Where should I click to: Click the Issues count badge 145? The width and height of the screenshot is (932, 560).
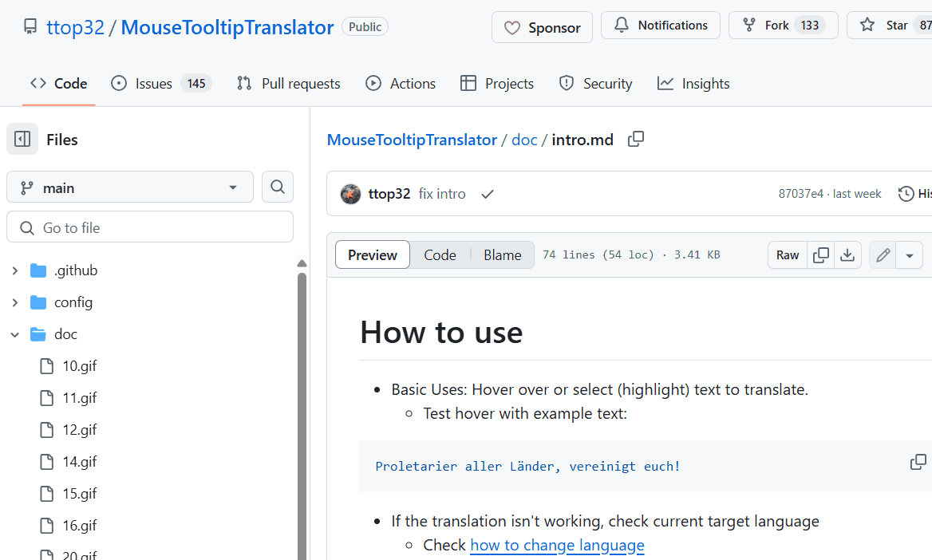coord(196,83)
